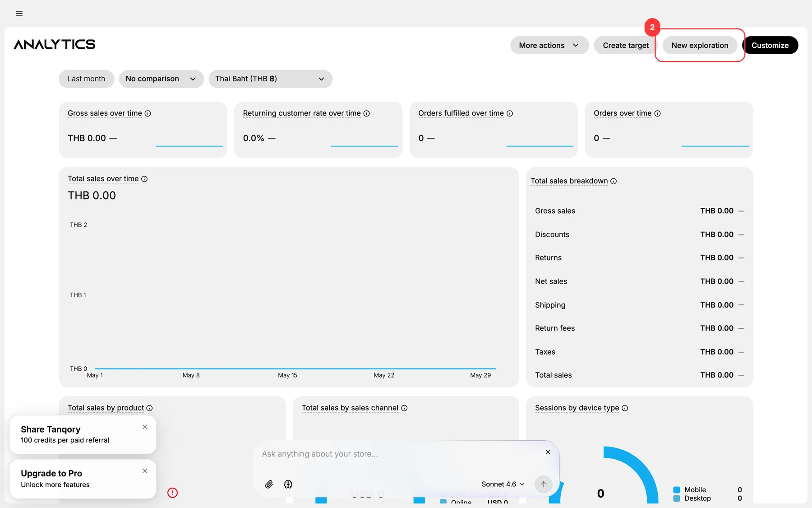
Task: Attach a file with the paperclip icon
Action: pos(269,484)
